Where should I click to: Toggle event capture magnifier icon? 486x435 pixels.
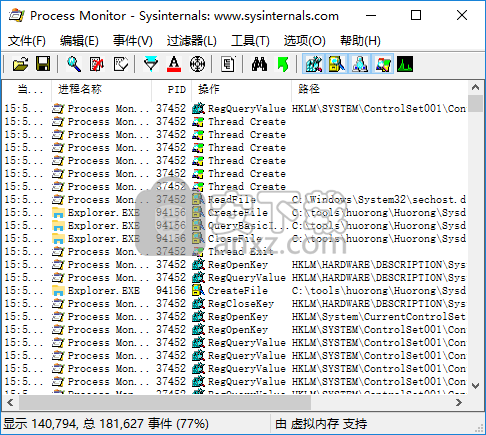[x=74, y=64]
